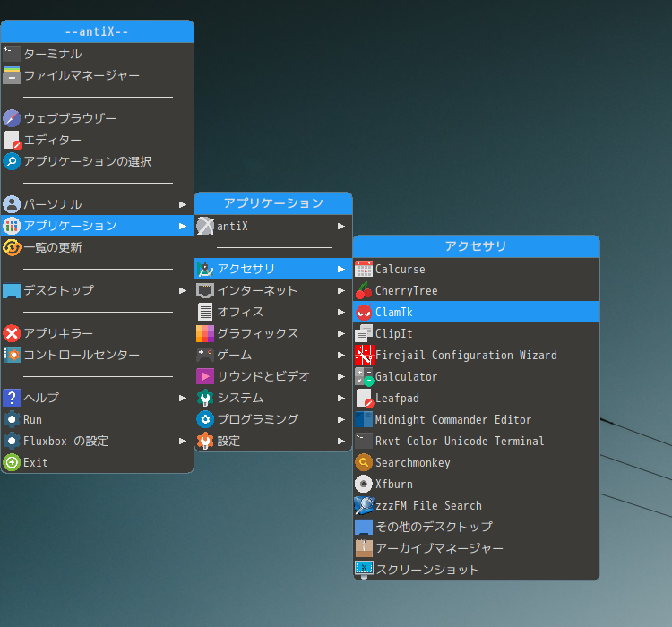Click the Leafpad icon
The height and width of the screenshot is (627, 672).
(365, 398)
